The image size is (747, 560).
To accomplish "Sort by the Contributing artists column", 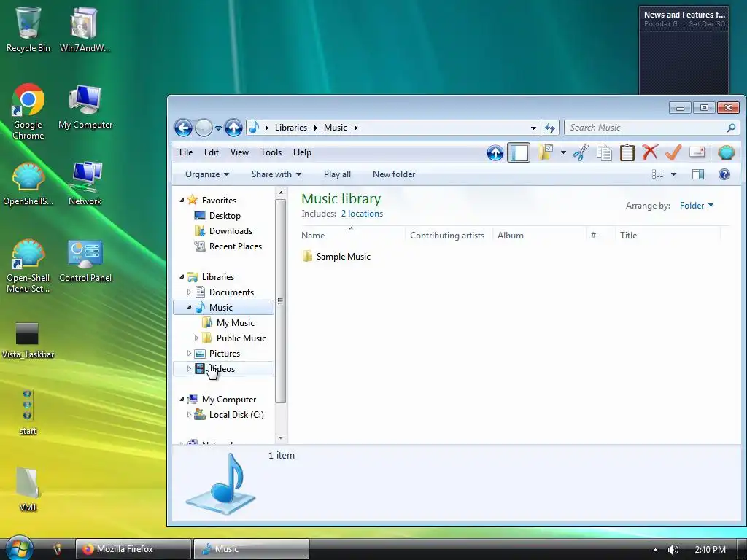I will [447, 236].
